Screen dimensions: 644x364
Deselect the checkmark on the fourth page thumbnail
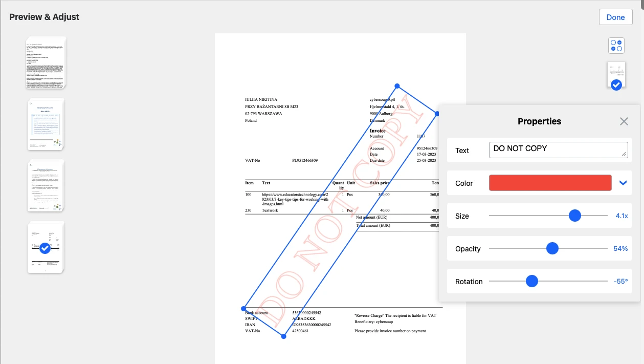point(45,248)
